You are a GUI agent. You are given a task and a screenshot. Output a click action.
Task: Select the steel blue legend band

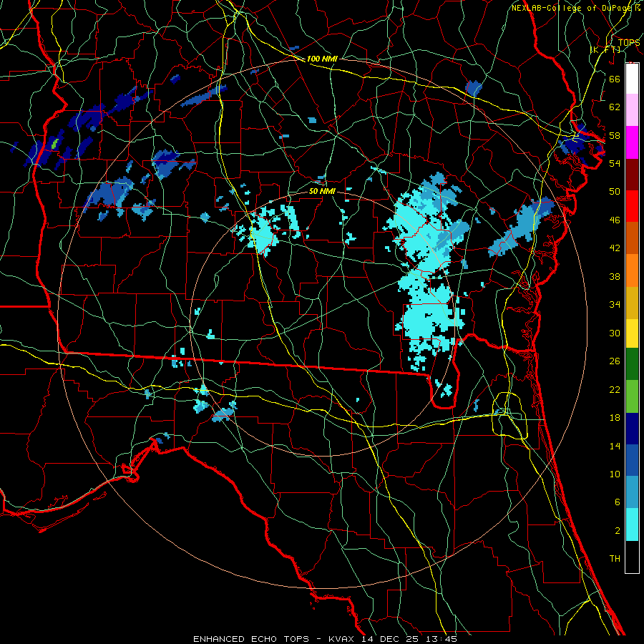click(632, 492)
